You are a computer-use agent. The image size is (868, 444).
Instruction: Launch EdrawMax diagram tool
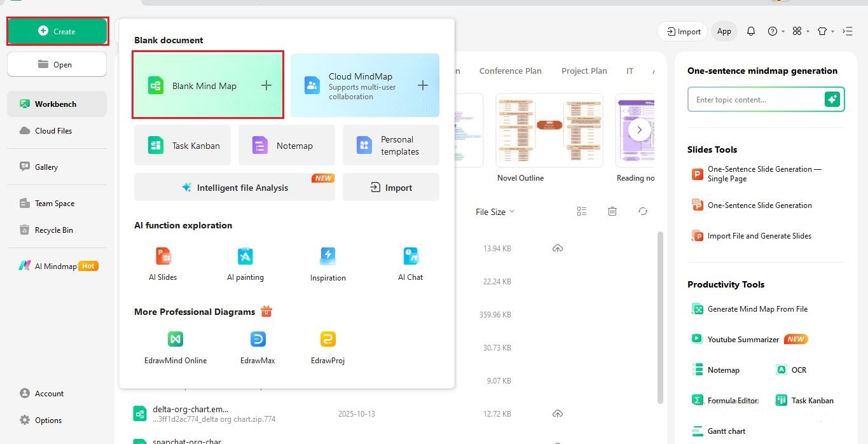tap(258, 345)
